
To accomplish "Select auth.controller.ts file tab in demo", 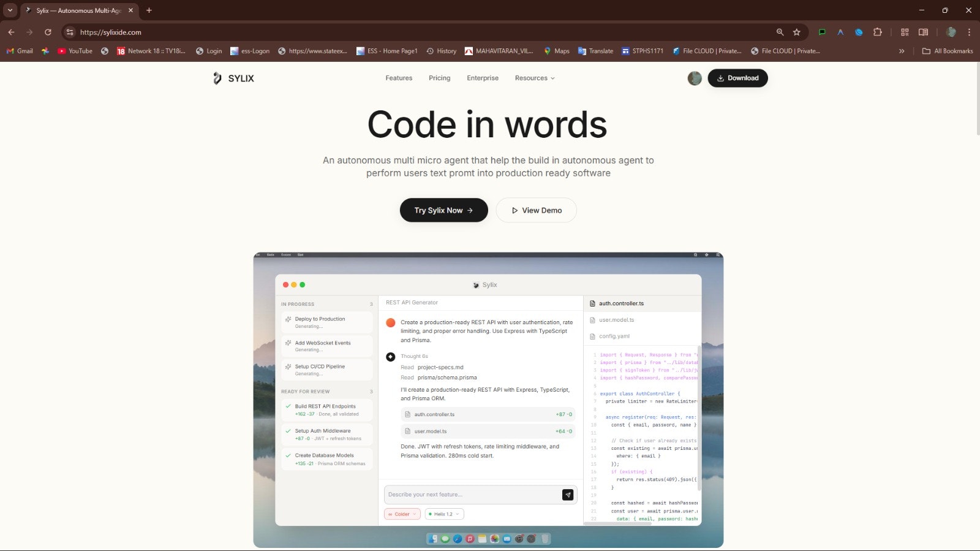I will coord(642,303).
